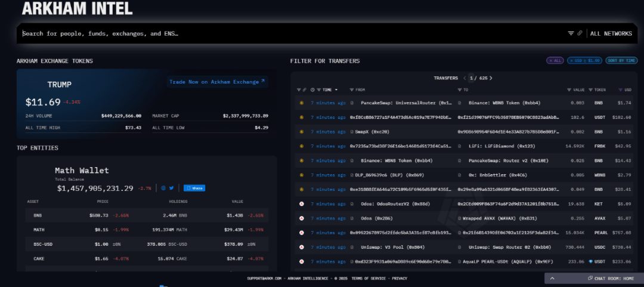
Task: Click Wrapped AVAX (WAVAX) recipient
Action: click(500, 218)
